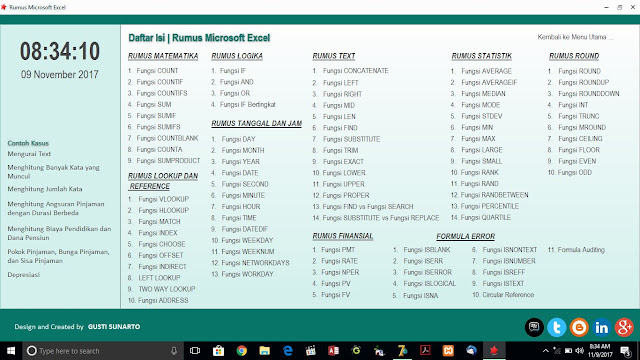Select Fungsi RANDBETWEEN entry

point(494,195)
